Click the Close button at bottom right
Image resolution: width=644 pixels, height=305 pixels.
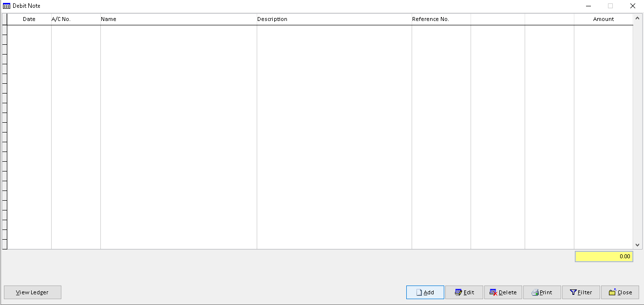point(620,292)
